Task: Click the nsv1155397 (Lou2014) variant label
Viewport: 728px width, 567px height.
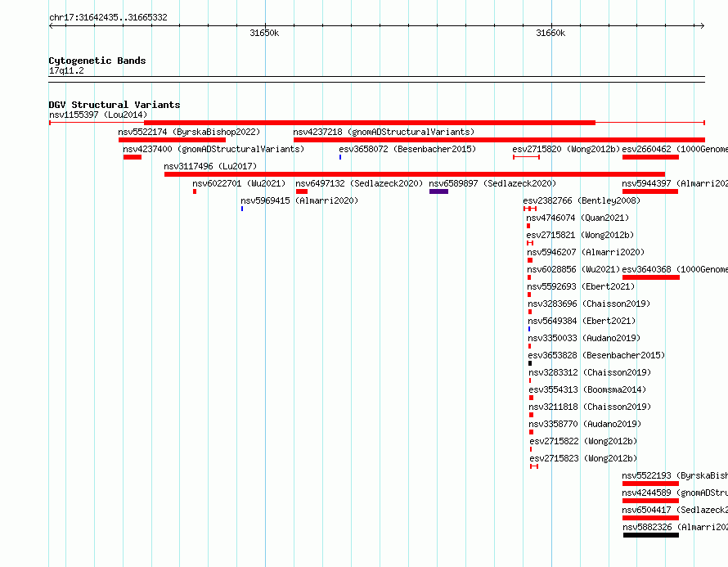Action: (x=98, y=115)
